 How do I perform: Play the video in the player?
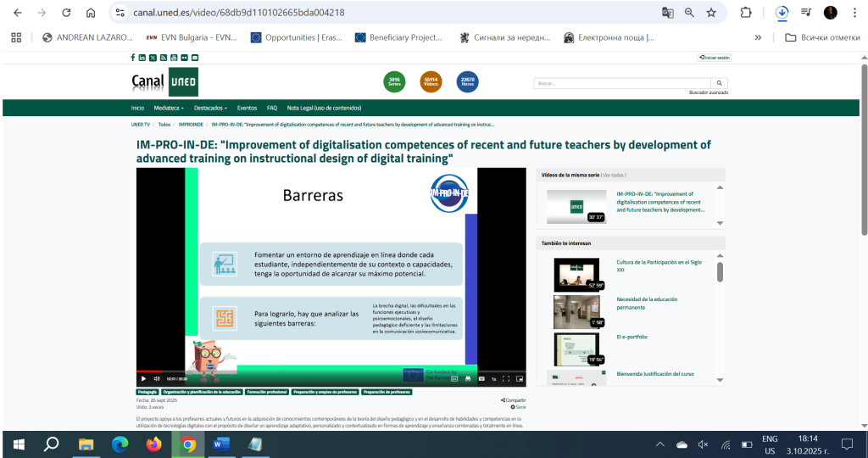(x=143, y=378)
